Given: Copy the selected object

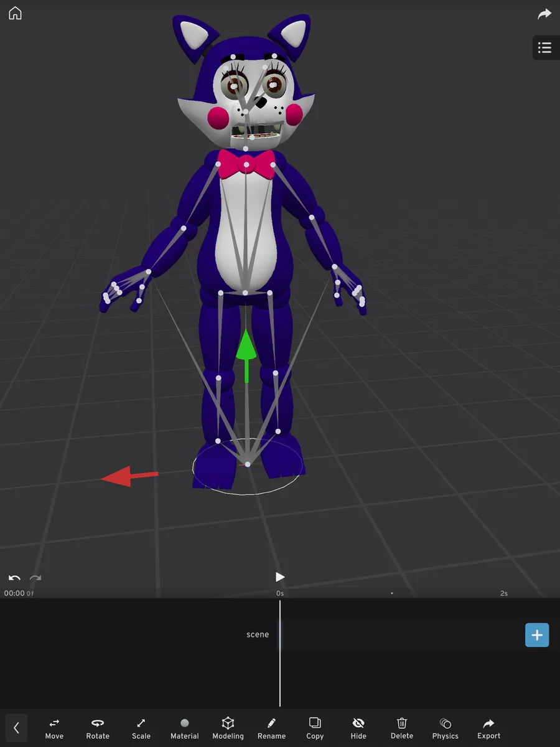Looking at the screenshot, I should pos(315,728).
